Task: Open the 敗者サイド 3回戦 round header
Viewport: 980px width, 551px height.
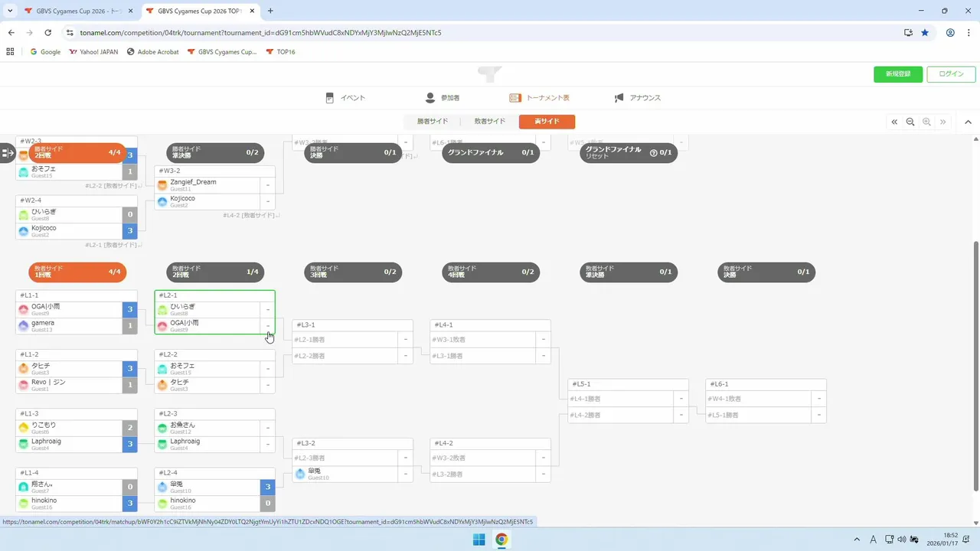Action: [x=353, y=272]
